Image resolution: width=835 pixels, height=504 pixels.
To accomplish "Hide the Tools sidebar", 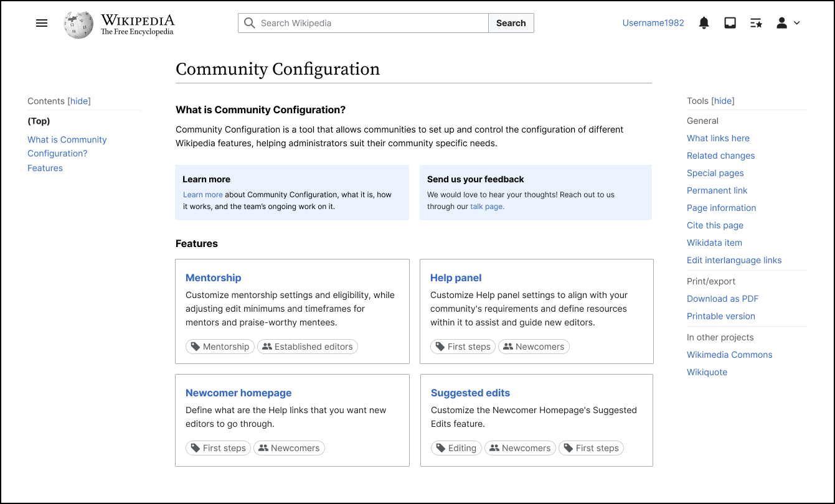I will coord(723,101).
